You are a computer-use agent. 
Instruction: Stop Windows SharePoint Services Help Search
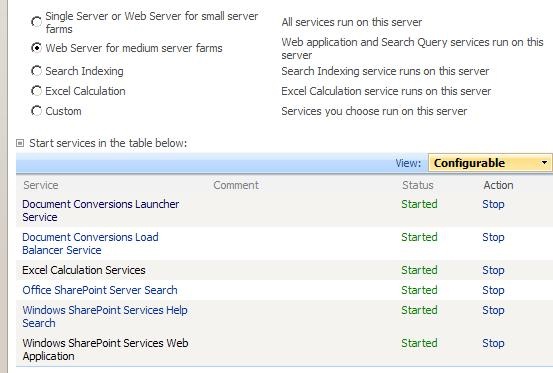pos(493,310)
